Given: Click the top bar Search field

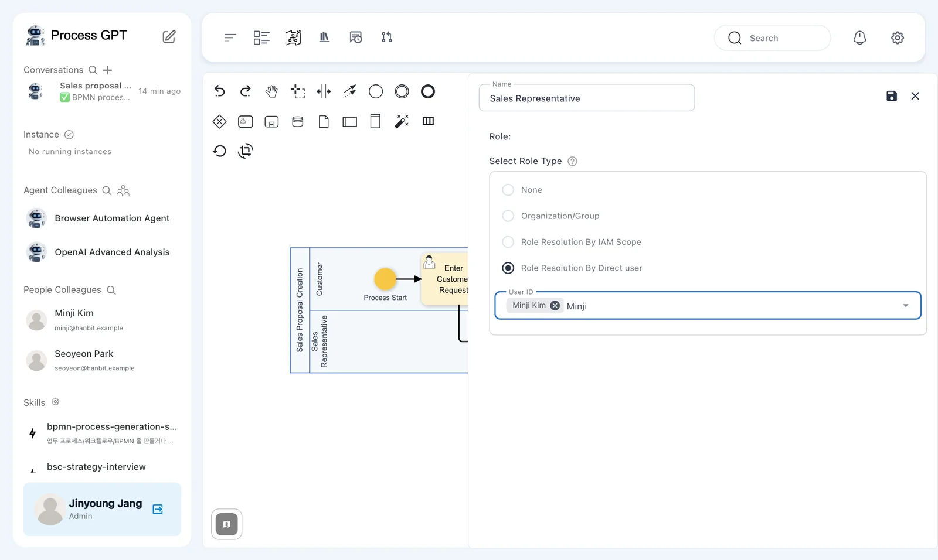Looking at the screenshot, I should (772, 38).
